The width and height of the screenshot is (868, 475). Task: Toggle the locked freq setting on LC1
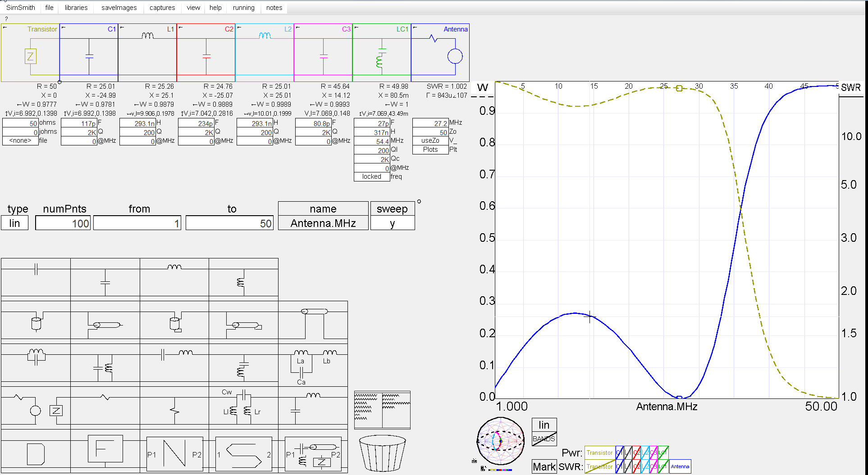click(x=372, y=176)
